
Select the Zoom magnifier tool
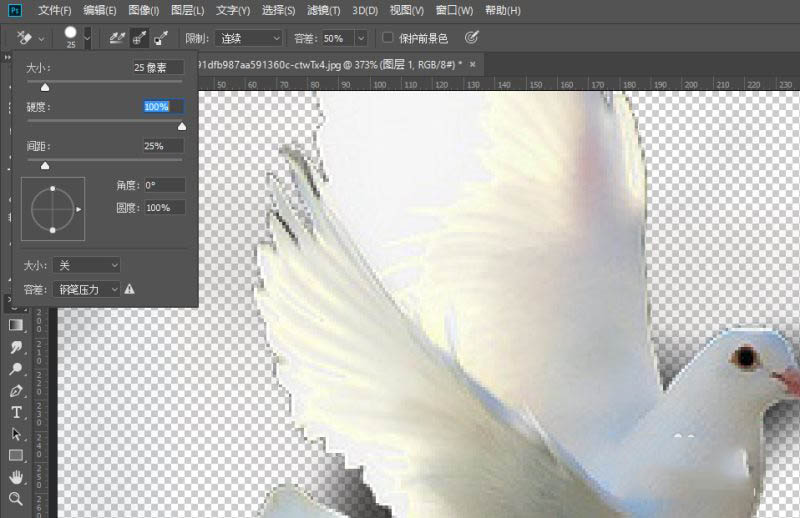[16, 498]
